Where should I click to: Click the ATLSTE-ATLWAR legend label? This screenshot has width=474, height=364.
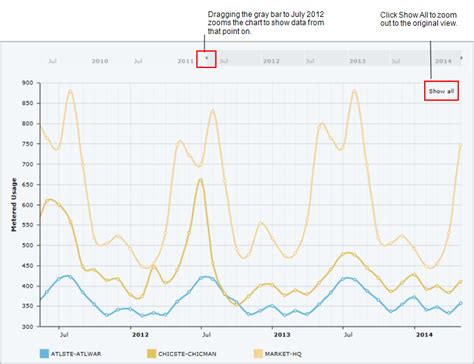(x=76, y=354)
